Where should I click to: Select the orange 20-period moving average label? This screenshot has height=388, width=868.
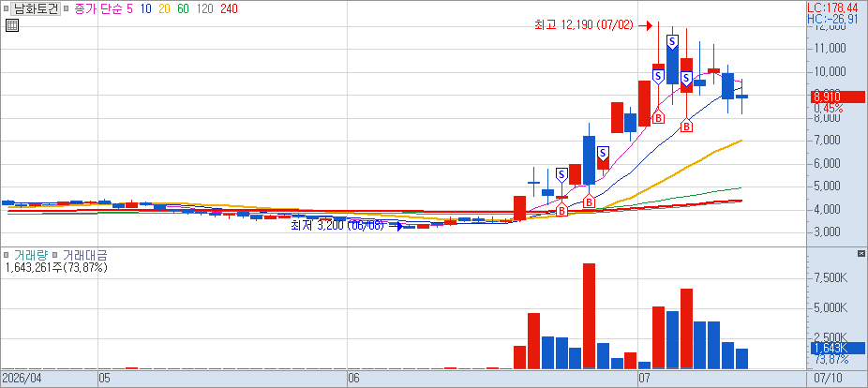pos(164,8)
